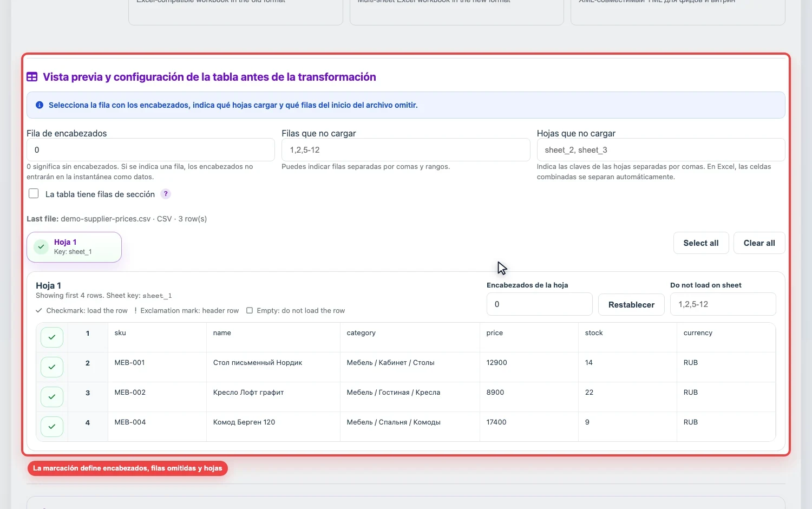Viewport: 812px width, 509px height.
Task: Enable 'La tabla tiene filas de sección' checkbox
Action: (34, 193)
